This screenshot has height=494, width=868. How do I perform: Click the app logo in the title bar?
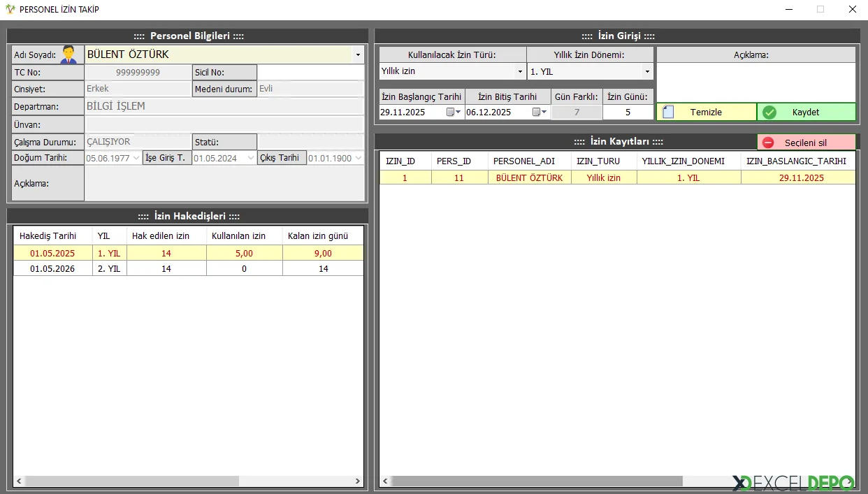(x=10, y=9)
